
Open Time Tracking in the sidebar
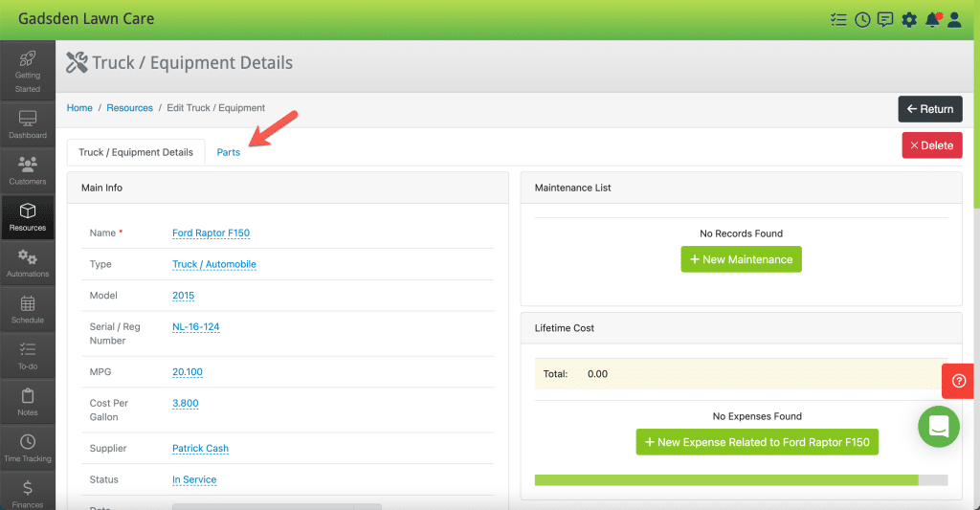pyautogui.click(x=28, y=448)
